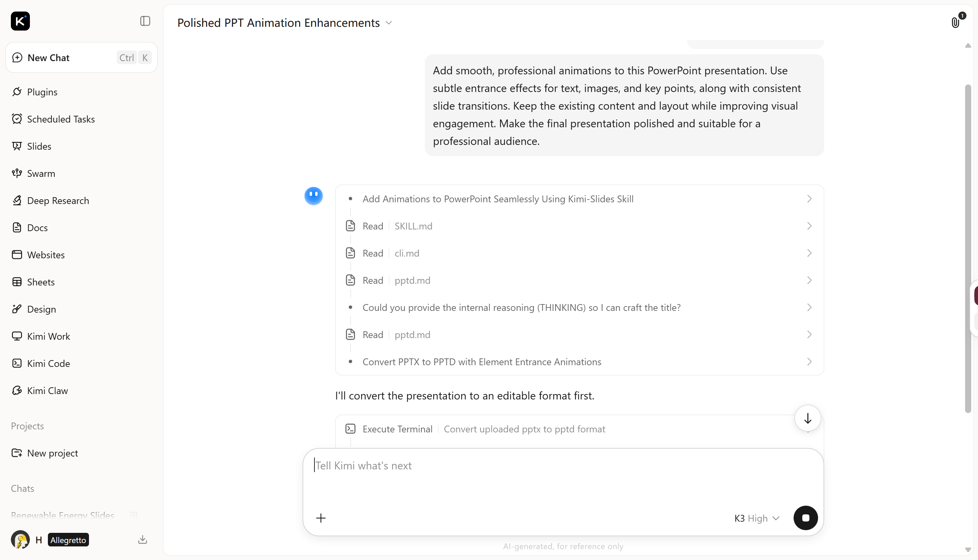This screenshot has width=978, height=560.
Task: Click the Kimi Claw icon entry
Action: click(x=17, y=391)
